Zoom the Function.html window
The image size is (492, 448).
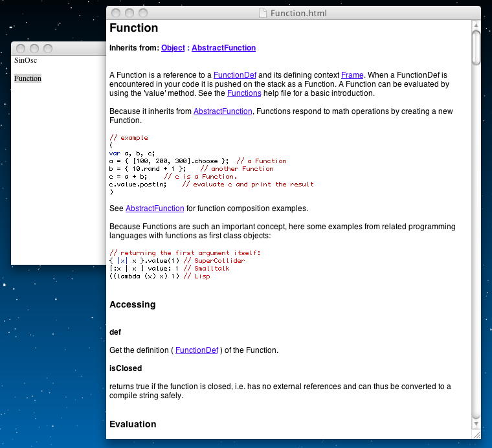point(143,13)
